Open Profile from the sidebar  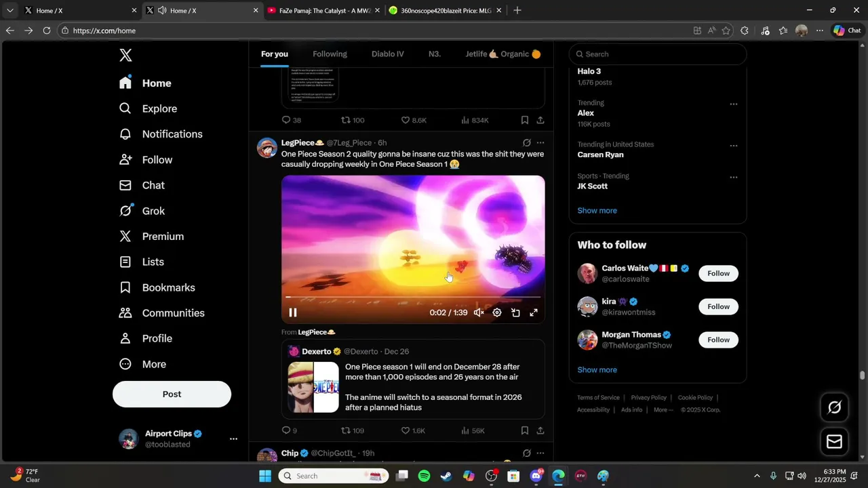pyautogui.click(x=146, y=338)
